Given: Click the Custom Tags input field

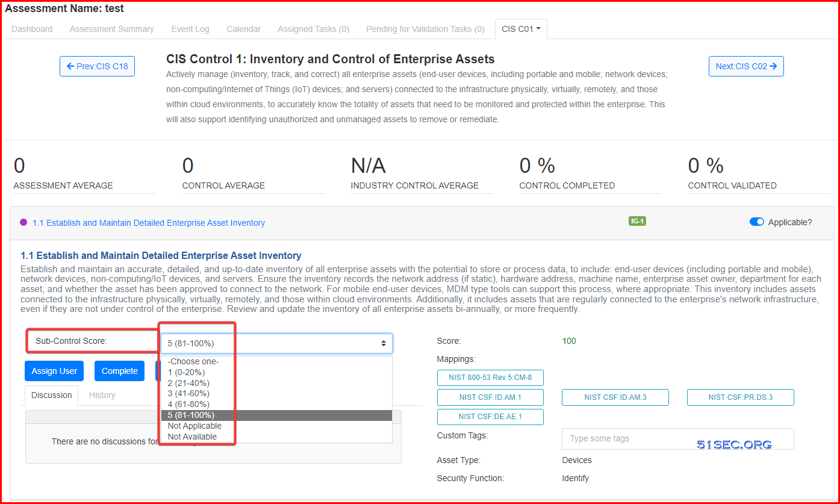Looking at the screenshot, I should coord(678,439).
